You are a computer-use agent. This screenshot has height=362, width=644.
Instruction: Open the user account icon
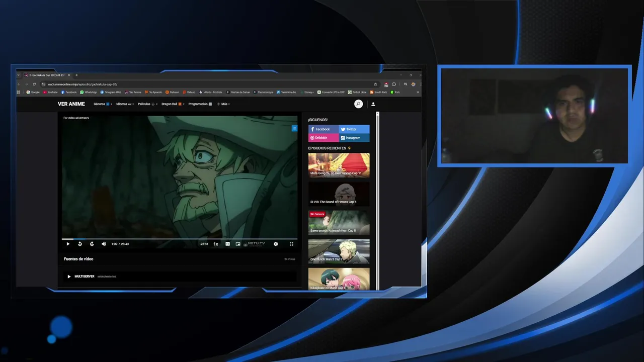click(373, 104)
